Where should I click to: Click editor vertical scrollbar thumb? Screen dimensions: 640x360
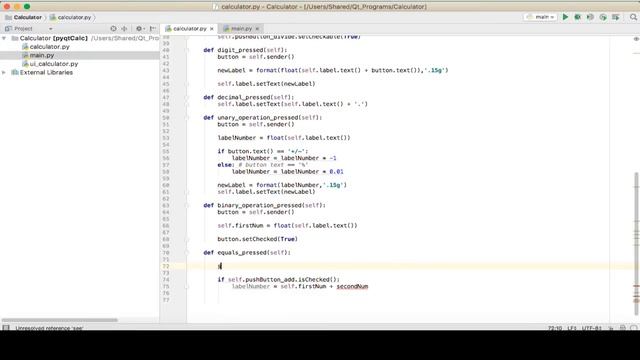[x=636, y=243]
